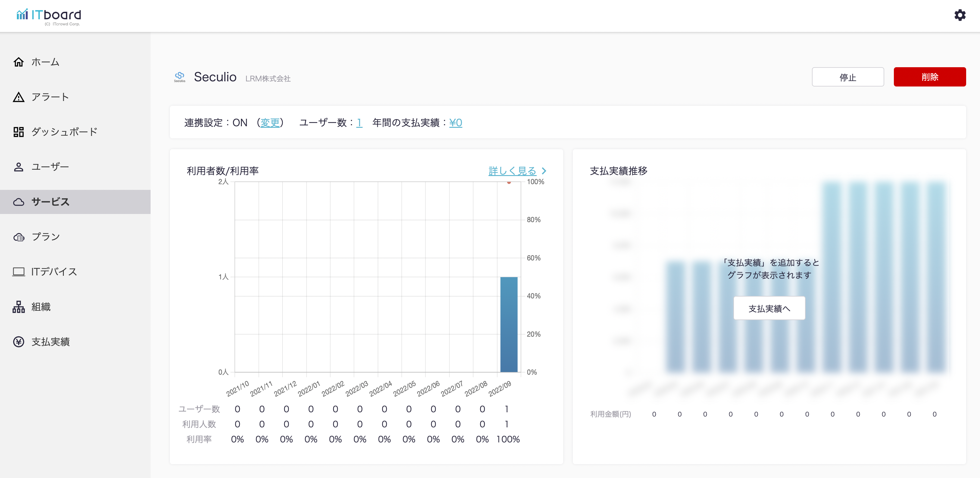Screen dimensions: 980x478
Task: Click the 2022/09 blue usage bar
Action: pos(508,324)
